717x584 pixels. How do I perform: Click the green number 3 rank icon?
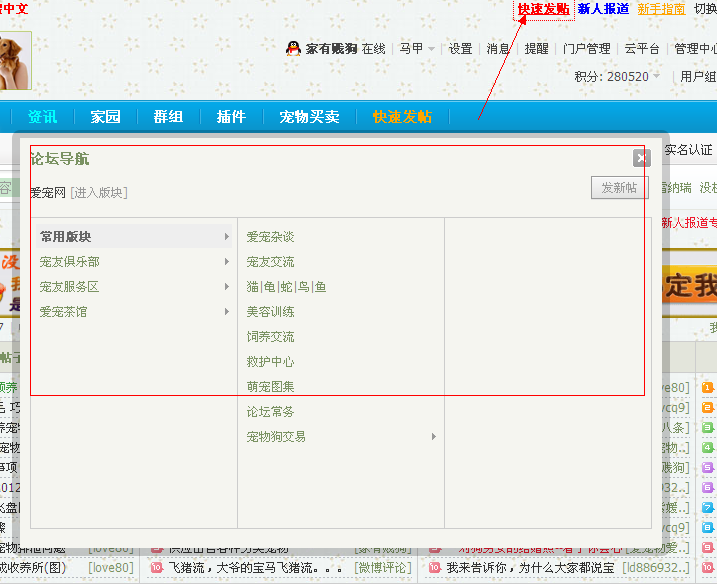point(707,428)
